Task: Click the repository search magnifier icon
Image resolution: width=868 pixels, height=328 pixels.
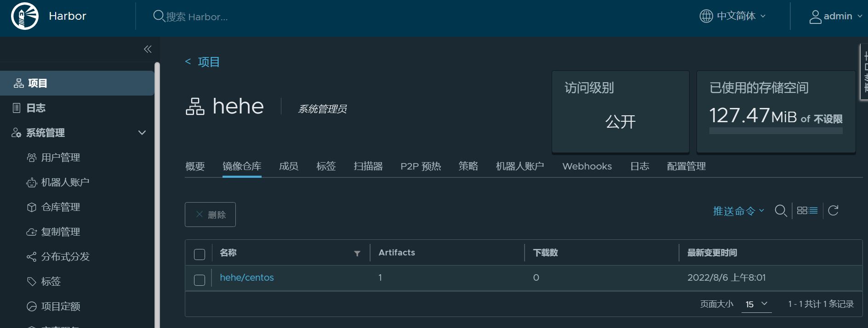Action: coord(781,211)
